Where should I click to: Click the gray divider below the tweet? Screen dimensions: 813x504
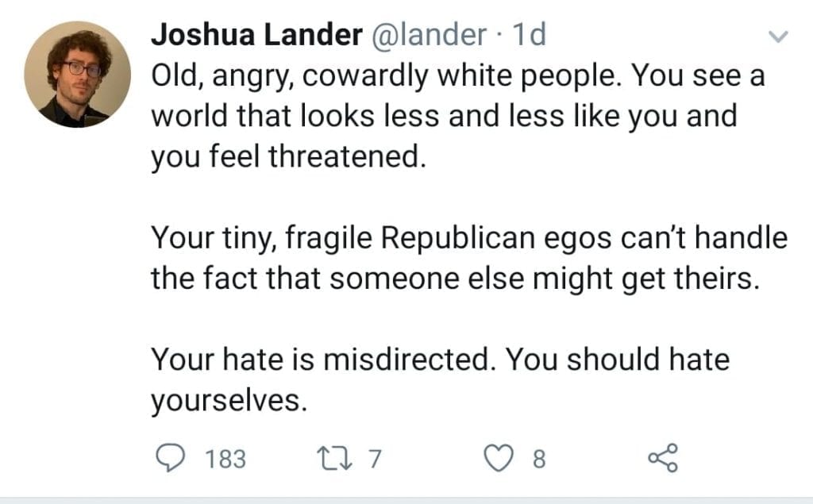pyautogui.click(x=406, y=501)
